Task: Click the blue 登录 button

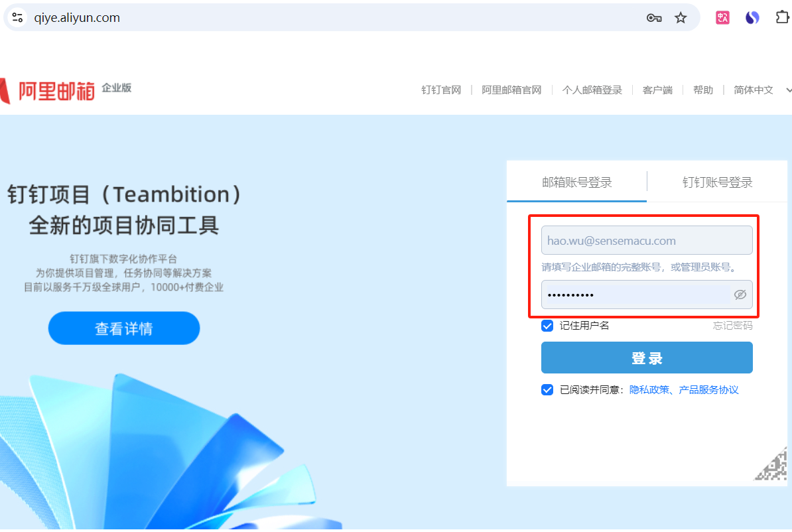Action: (x=647, y=358)
